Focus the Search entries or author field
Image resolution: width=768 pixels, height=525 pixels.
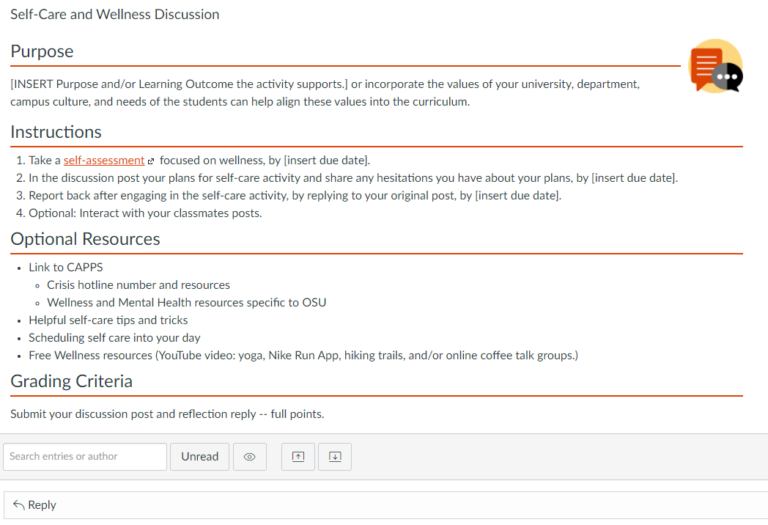[x=85, y=457]
